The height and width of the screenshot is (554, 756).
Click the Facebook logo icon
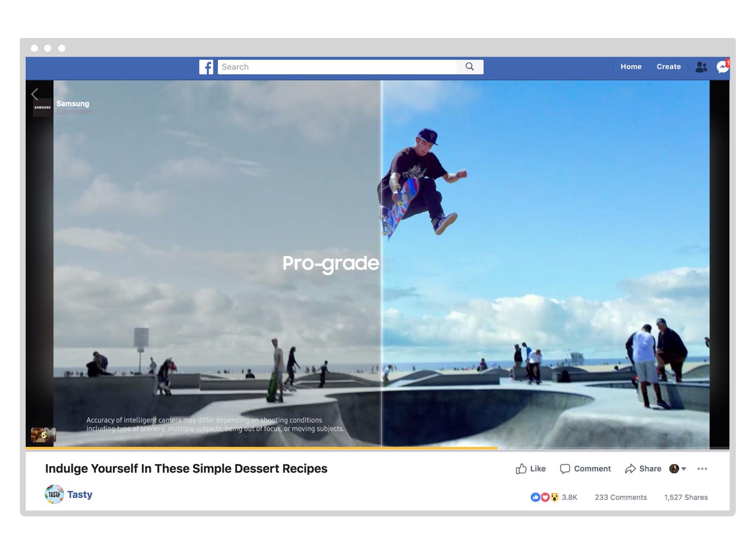[206, 67]
